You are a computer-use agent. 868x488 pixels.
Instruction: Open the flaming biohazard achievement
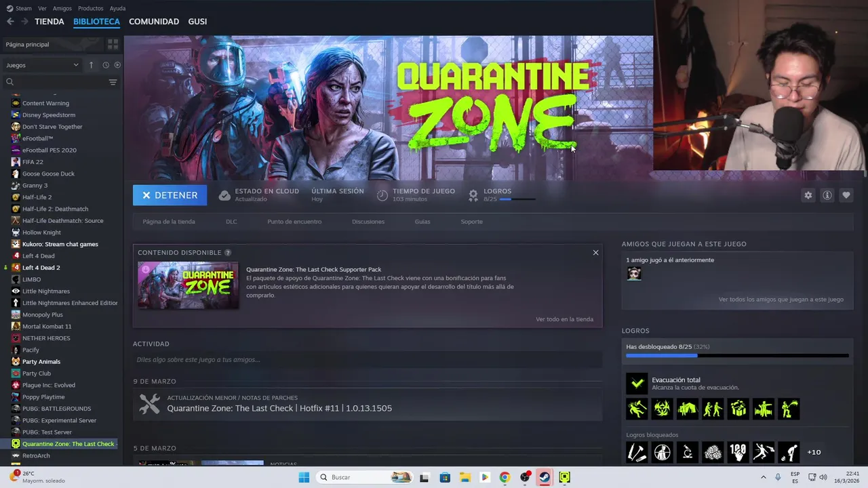(x=662, y=409)
